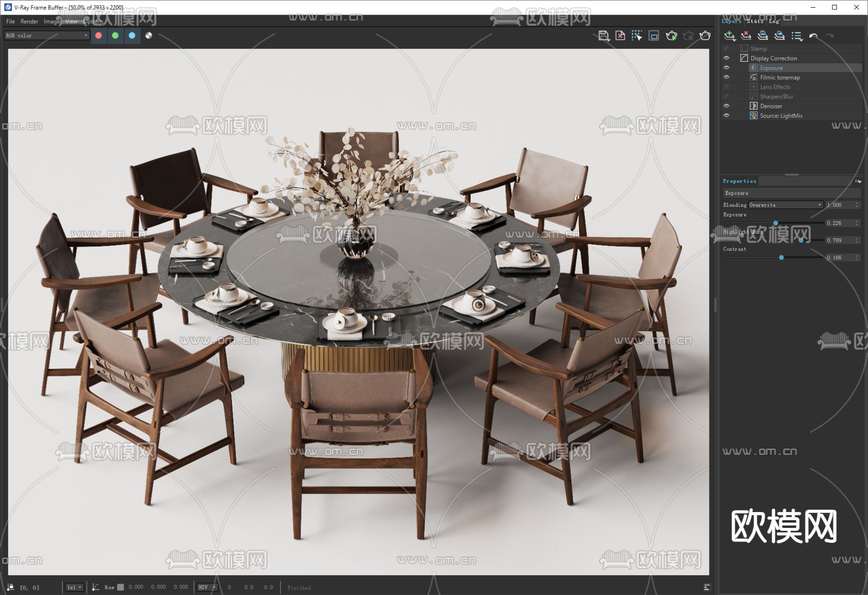Hide the Filmic tonemap layer
The width and height of the screenshot is (868, 595).
(726, 77)
